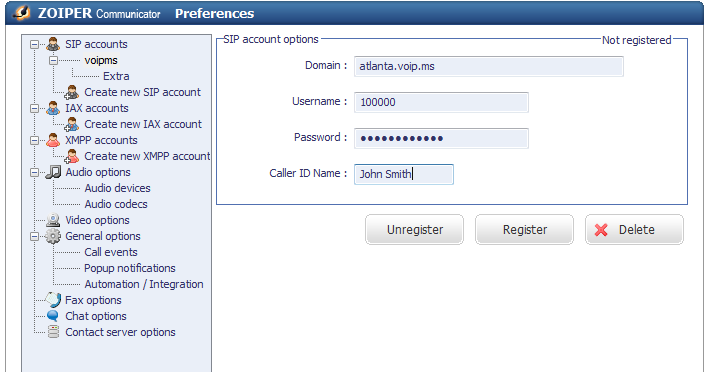Click the Chat options speech bubble icon
707x372 pixels.
coord(53,316)
